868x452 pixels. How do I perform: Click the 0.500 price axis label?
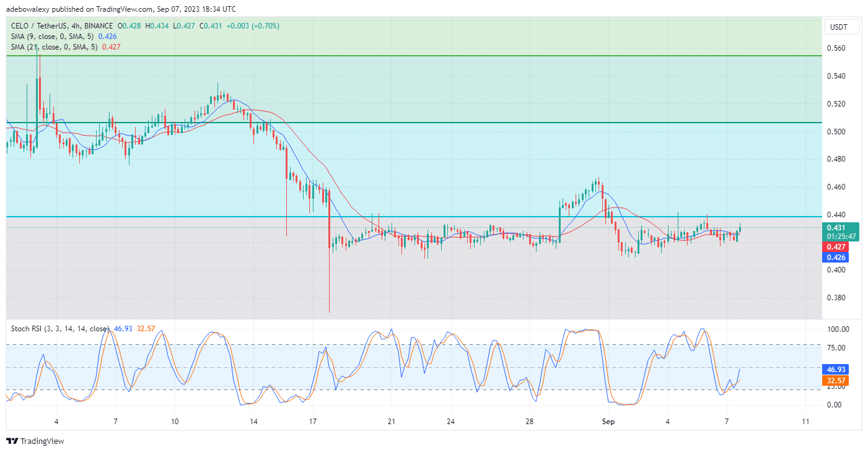coord(837,131)
